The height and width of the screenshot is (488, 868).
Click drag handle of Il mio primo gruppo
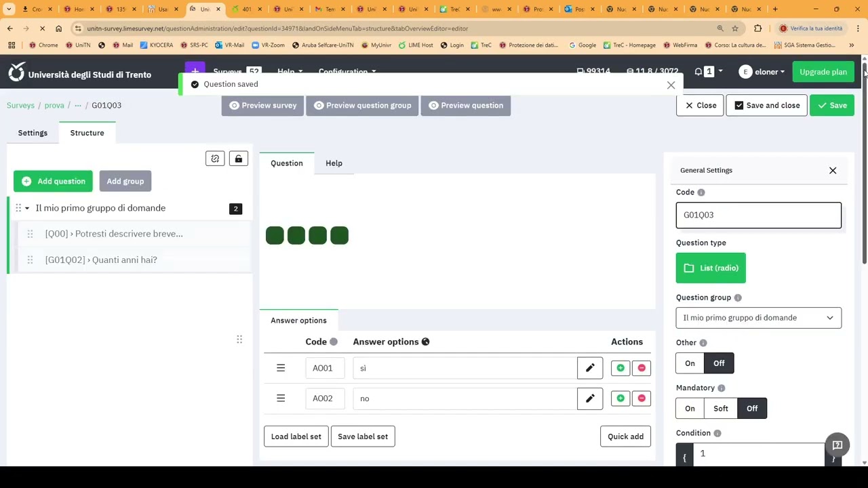[x=18, y=208]
